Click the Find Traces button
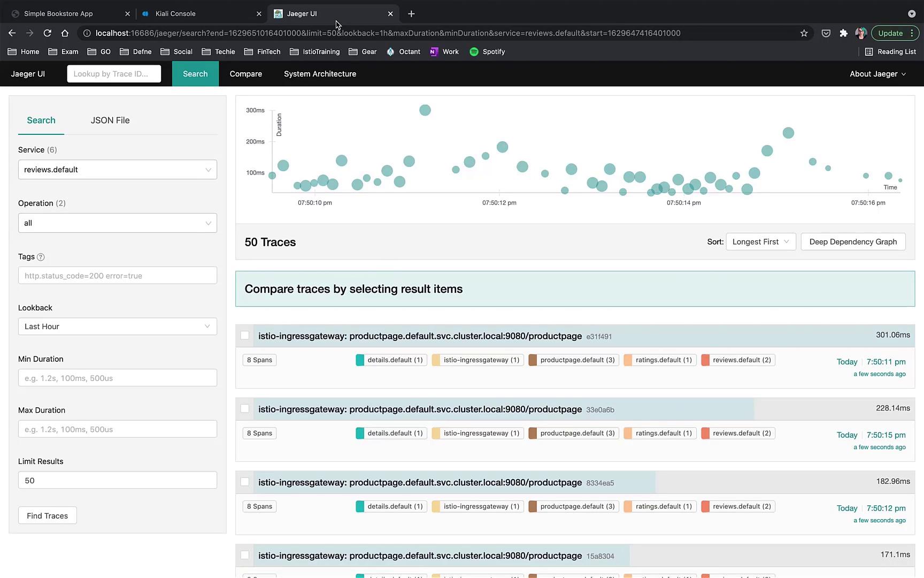This screenshot has width=924, height=578. (48, 516)
